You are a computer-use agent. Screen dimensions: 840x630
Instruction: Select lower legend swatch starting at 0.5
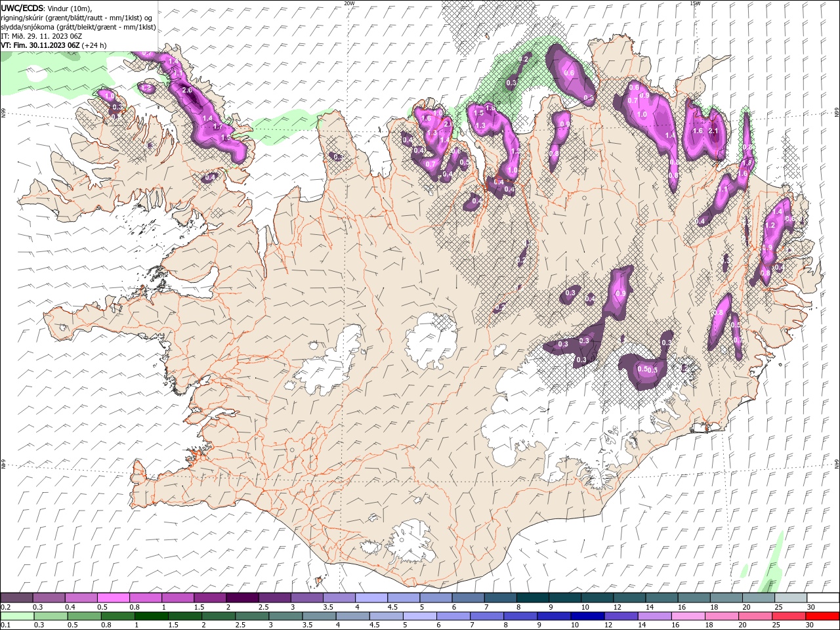(x=84, y=616)
